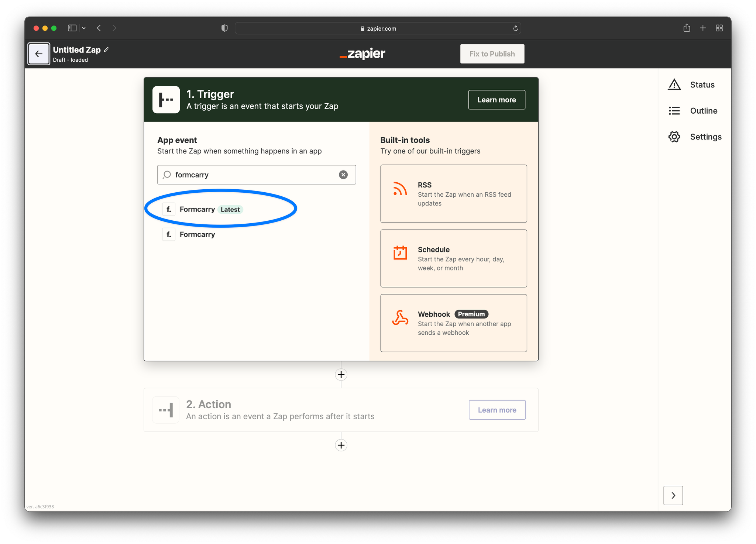The height and width of the screenshot is (544, 756).
Task: Click the Untitled Zap title
Action: (77, 50)
